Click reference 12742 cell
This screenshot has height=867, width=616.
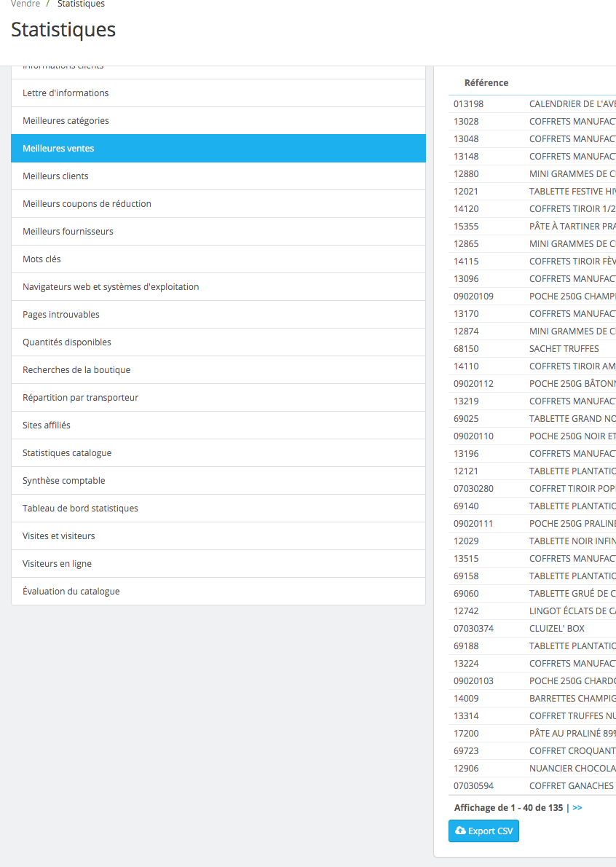tap(466, 611)
